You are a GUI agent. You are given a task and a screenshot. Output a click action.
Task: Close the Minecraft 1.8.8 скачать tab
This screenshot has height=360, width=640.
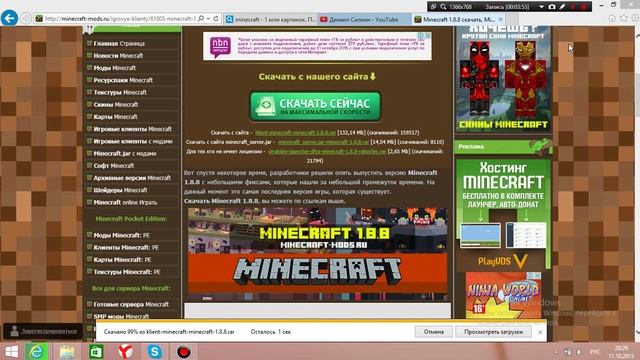[x=500, y=19]
